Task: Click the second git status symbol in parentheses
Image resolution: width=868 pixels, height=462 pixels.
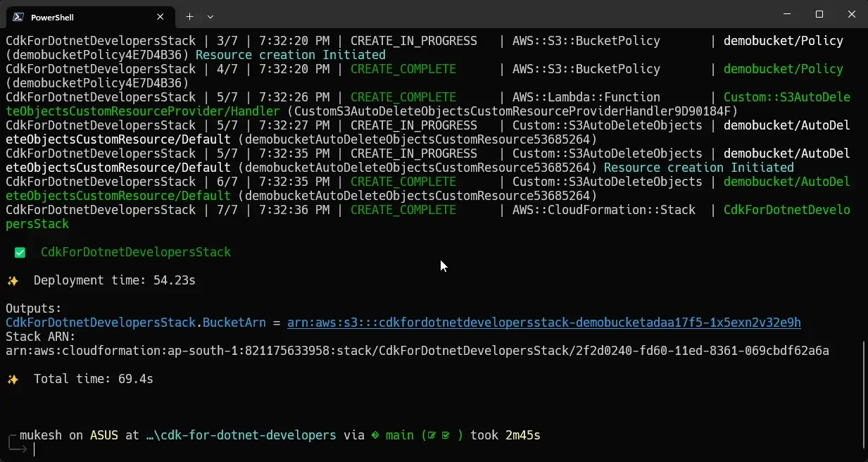Action: pos(444,435)
